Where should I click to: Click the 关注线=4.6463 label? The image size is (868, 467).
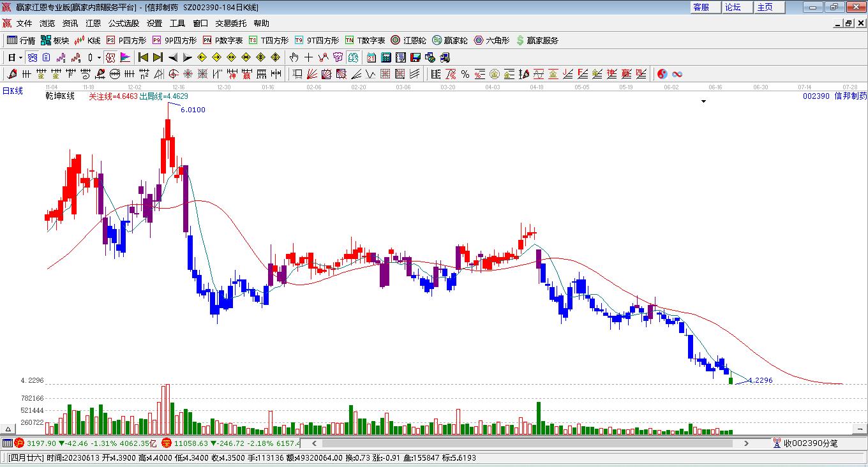point(113,96)
